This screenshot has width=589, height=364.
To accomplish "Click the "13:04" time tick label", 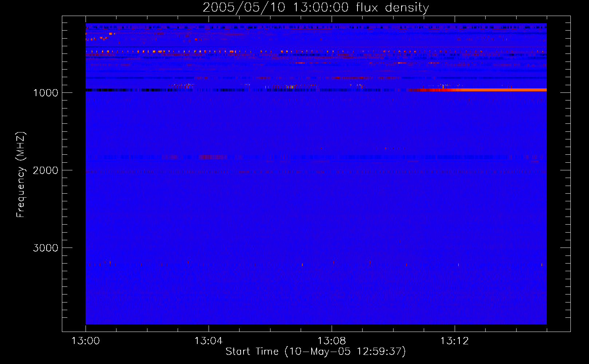I will (x=209, y=341).
